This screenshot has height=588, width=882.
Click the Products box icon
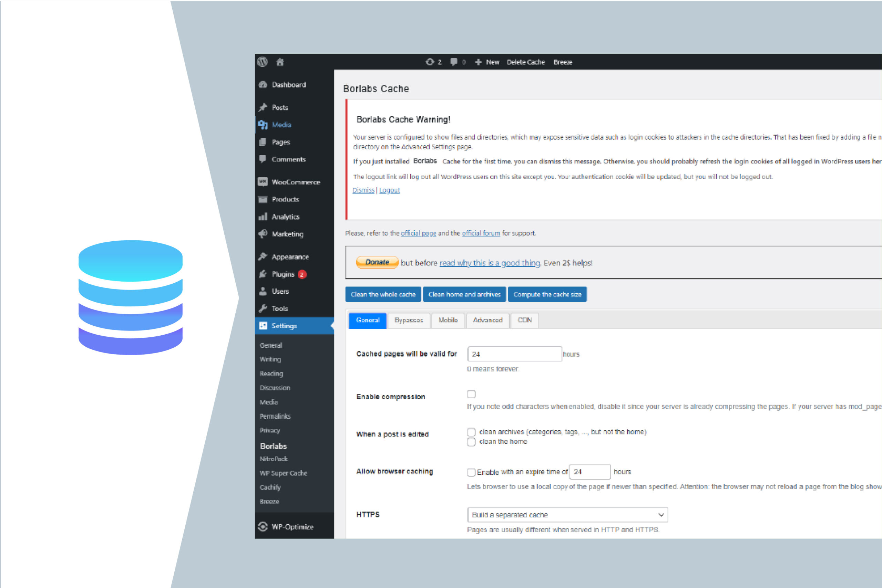click(x=263, y=200)
